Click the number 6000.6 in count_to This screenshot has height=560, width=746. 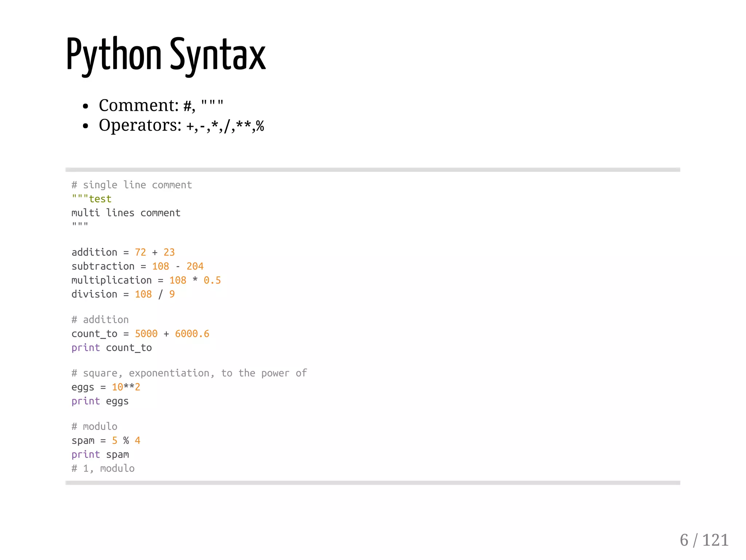(192, 334)
